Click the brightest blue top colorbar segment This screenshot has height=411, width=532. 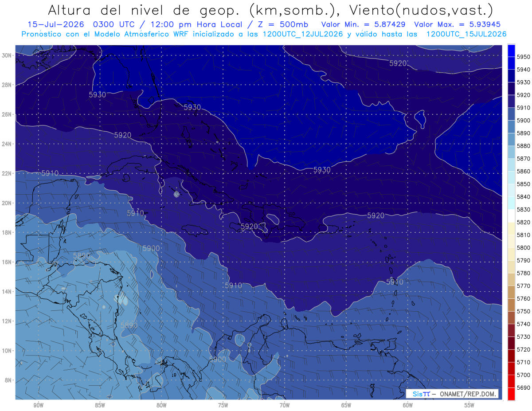511,51
